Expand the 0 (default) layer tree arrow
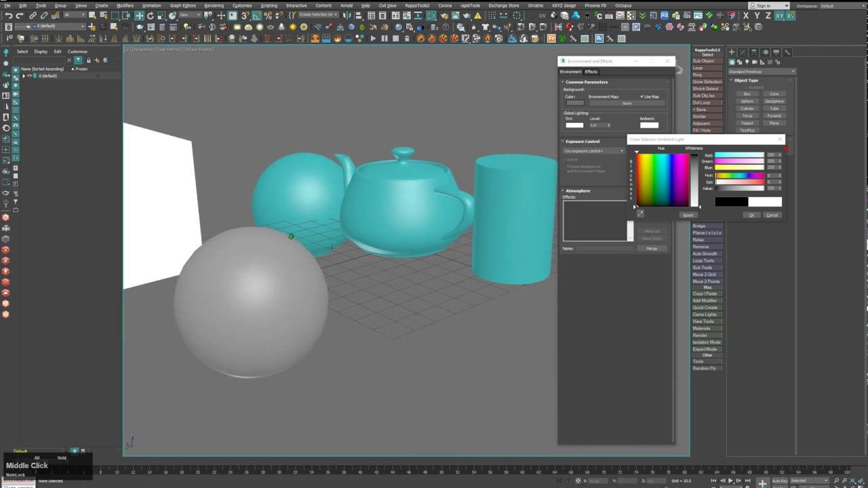 pos(24,76)
